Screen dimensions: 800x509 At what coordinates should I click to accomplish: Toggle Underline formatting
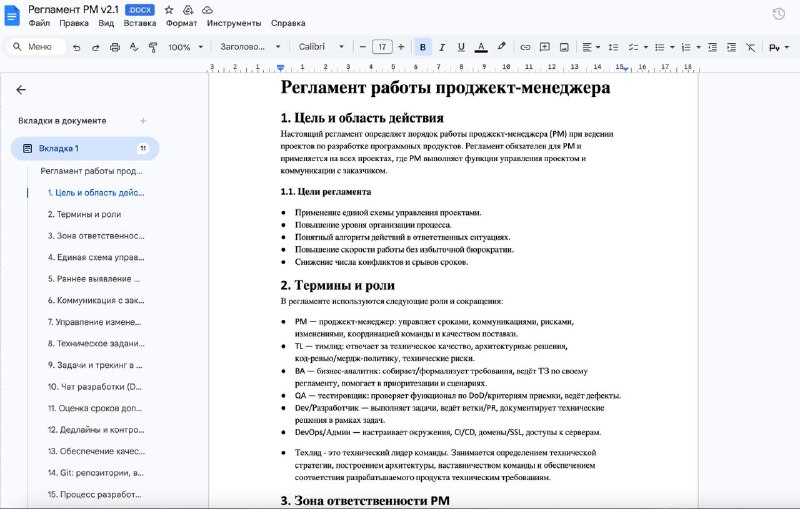(461, 47)
